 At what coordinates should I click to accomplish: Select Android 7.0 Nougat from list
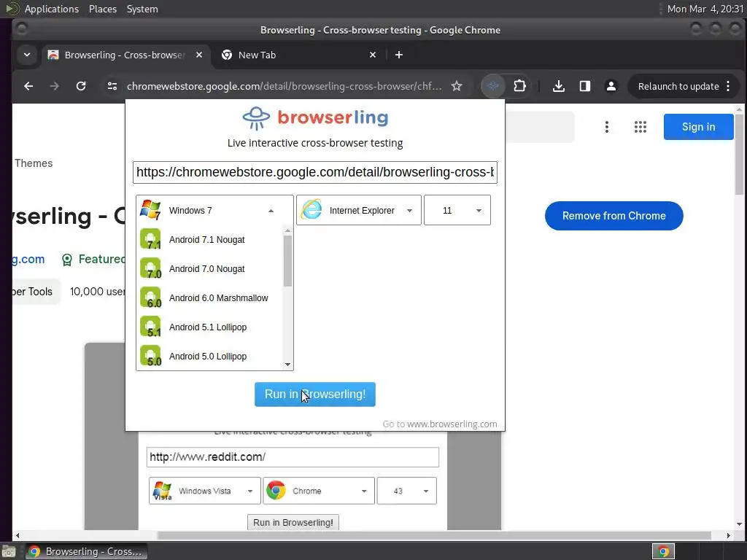click(x=209, y=268)
